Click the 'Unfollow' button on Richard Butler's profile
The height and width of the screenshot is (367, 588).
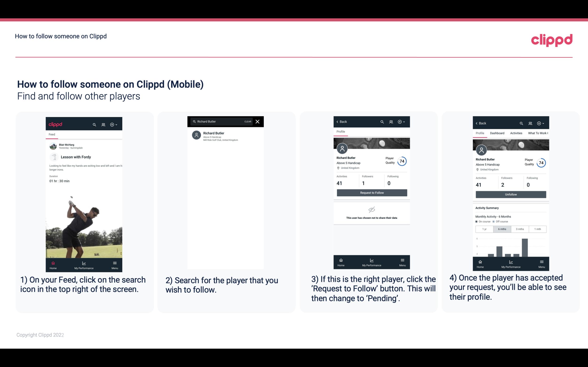[x=510, y=194]
